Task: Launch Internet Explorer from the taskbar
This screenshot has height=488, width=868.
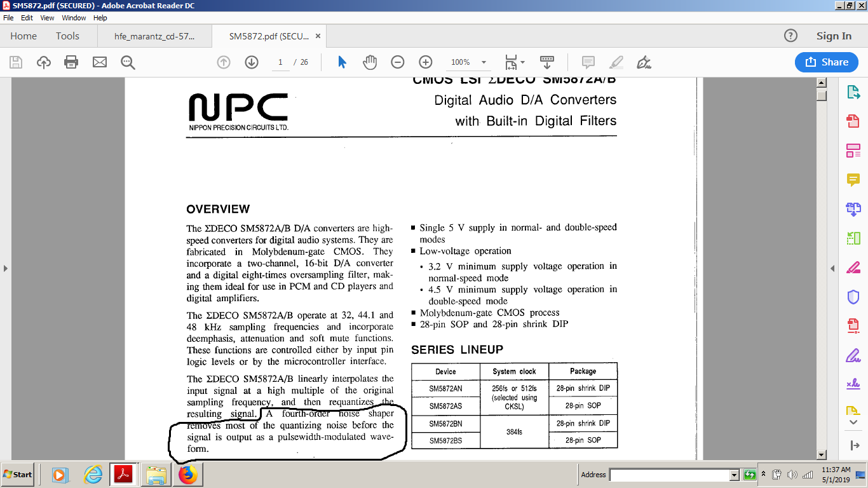Action: click(93, 475)
